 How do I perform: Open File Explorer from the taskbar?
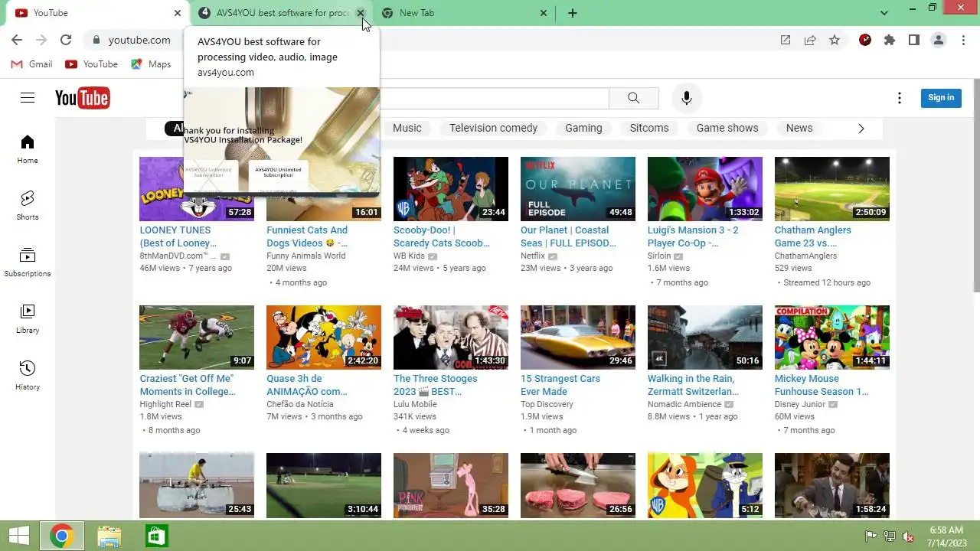pos(109,536)
